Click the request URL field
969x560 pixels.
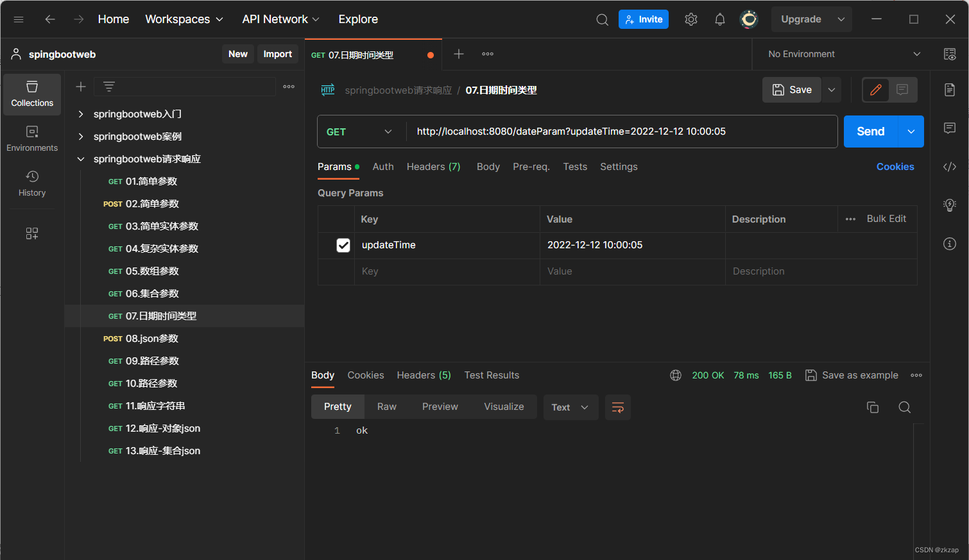point(621,132)
